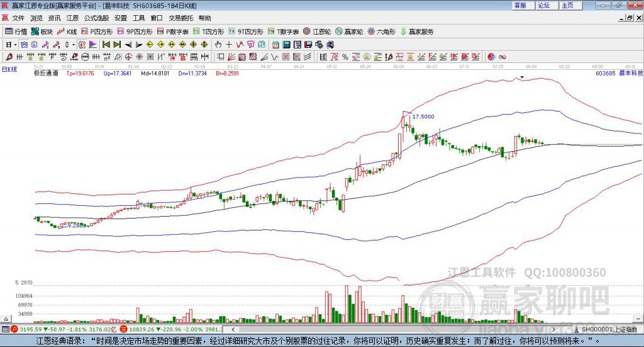Click the yin-yang symbol icon
This screenshot has height=347, width=644.
(491, 57)
